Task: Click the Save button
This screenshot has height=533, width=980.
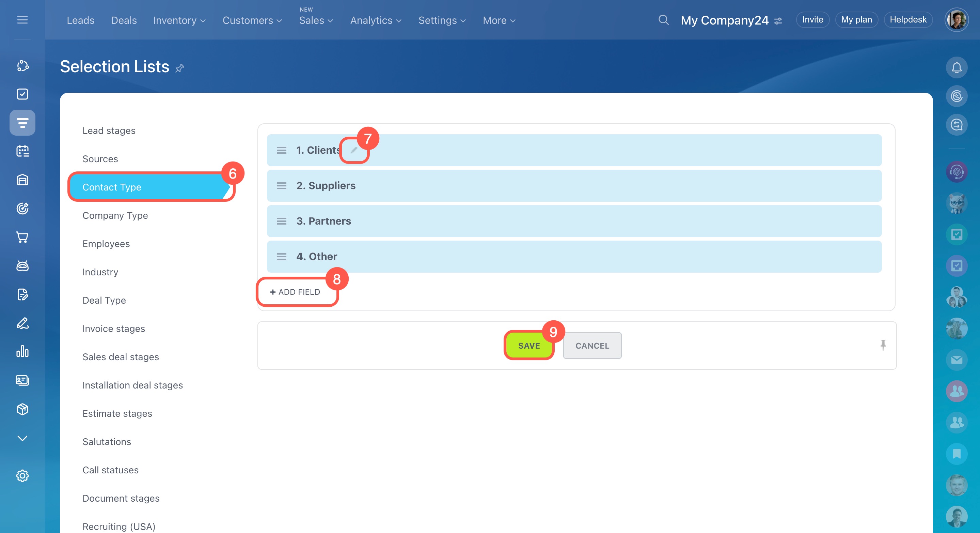Action: tap(528, 346)
